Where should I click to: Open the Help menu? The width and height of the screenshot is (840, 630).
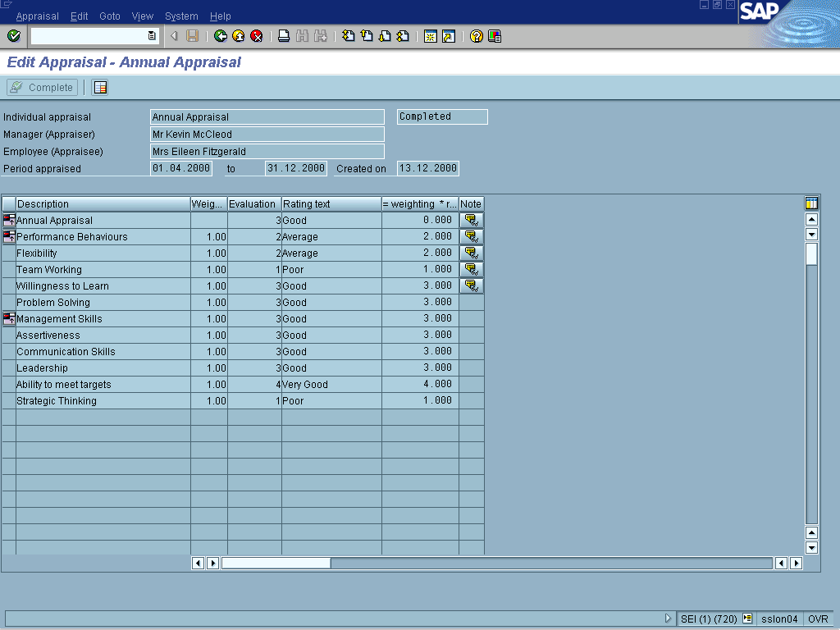click(x=220, y=16)
